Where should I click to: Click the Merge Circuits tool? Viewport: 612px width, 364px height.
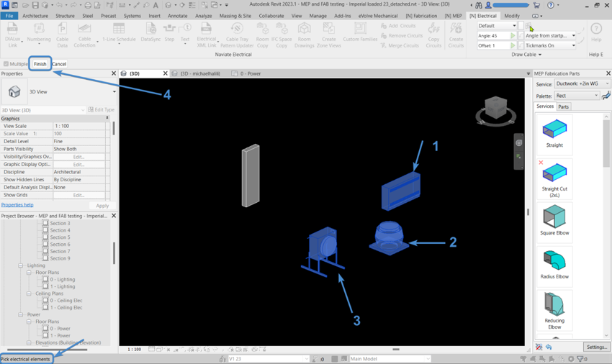tap(400, 45)
